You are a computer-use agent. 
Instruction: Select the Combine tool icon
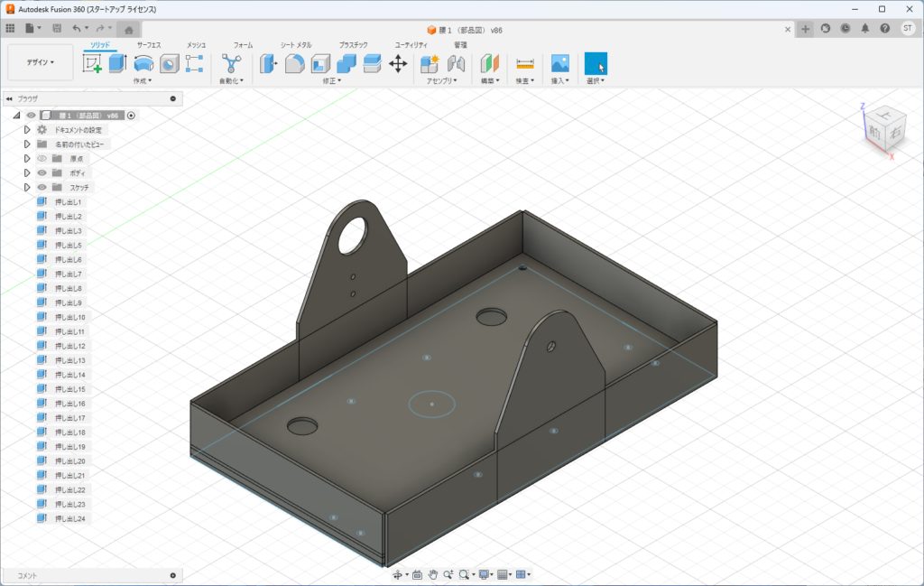pyautogui.click(x=346, y=64)
